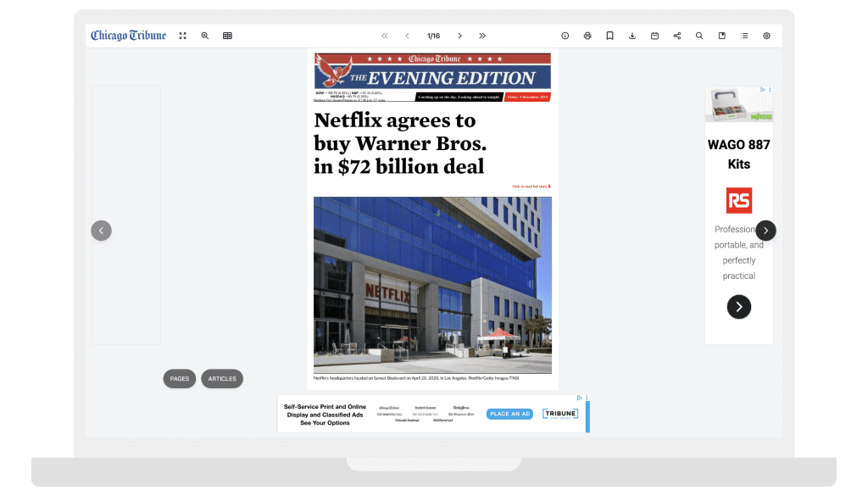The image size is (868, 496).
Task: Click the PLACE AN AD button
Action: tap(509, 414)
